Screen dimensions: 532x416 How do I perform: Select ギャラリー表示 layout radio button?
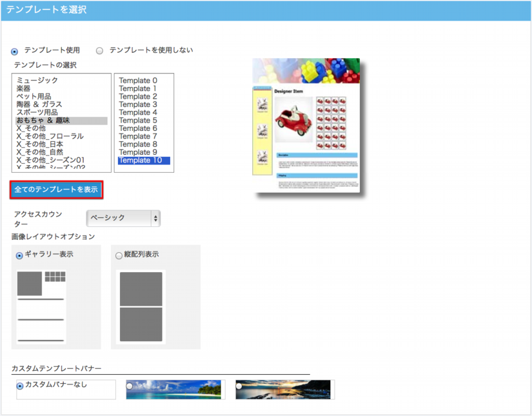[19, 255]
